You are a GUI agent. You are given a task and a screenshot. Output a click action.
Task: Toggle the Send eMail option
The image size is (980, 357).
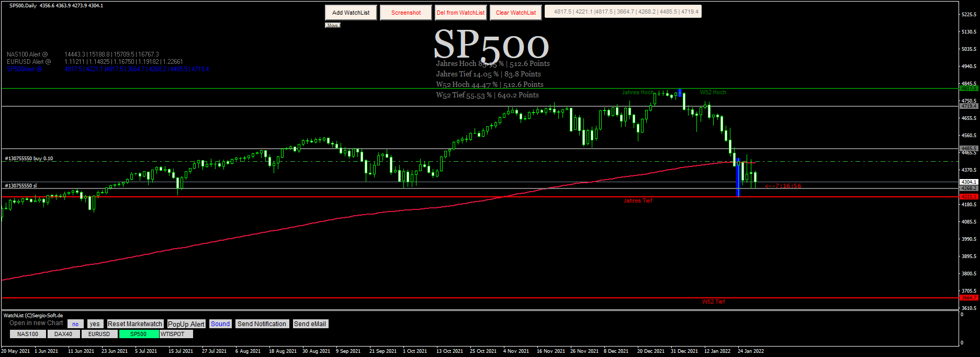click(x=310, y=324)
